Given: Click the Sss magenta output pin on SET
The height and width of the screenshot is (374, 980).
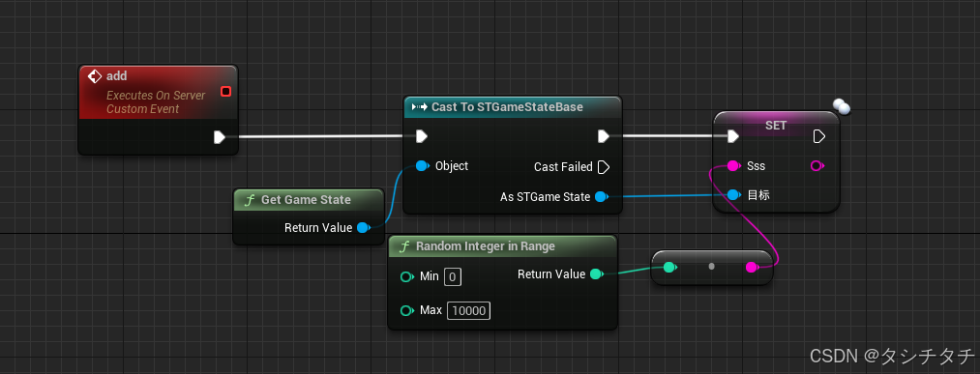Looking at the screenshot, I should point(817,166).
